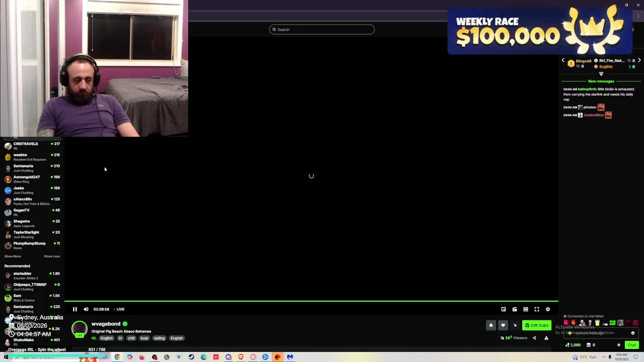The height and width of the screenshot is (362, 644).
Task: Open Blingo46 top gifter entry
Action: 580,63
